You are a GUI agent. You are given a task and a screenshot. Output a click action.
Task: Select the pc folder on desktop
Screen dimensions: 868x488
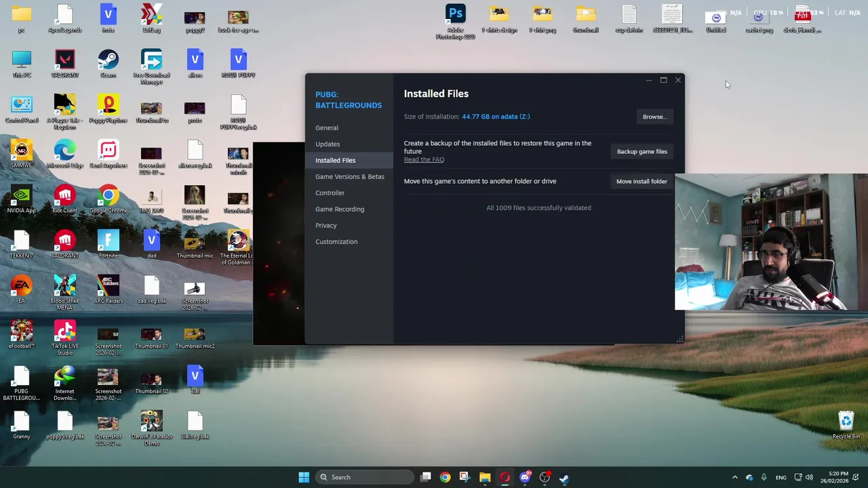pos(21,19)
